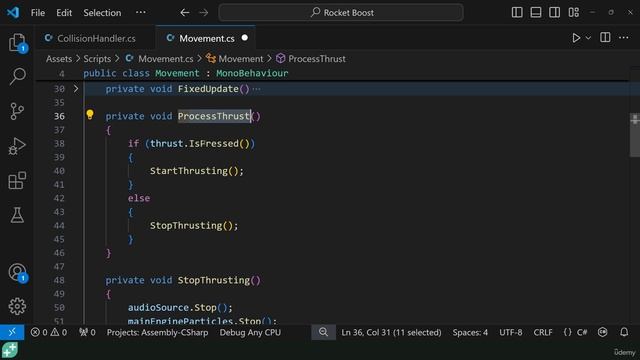The image size is (640, 360).
Task: Open the Assets breadcrumb
Action: (x=59, y=59)
